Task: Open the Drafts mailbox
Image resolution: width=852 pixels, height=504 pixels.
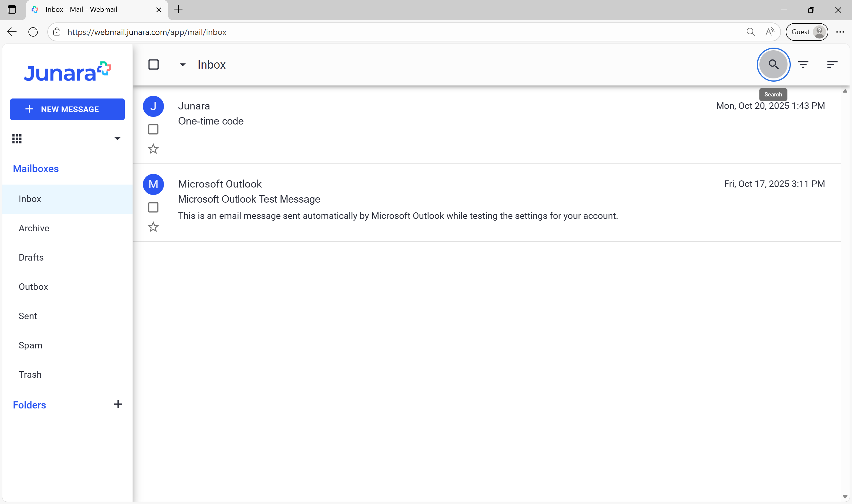Action: [67, 257]
